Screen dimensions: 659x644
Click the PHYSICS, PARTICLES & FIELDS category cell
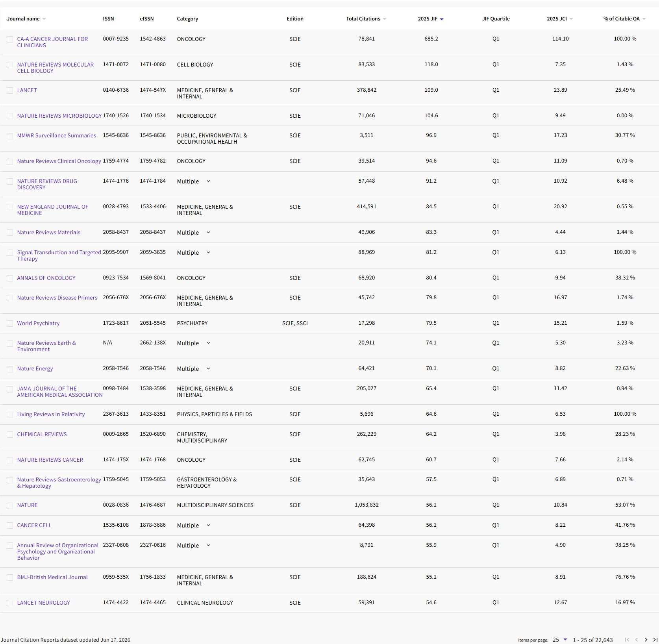214,415
